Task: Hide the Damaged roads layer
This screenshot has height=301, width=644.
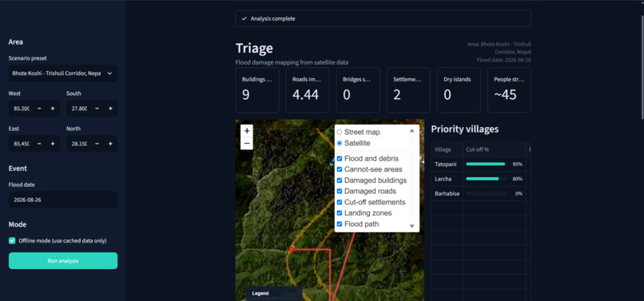Action: 340,192
